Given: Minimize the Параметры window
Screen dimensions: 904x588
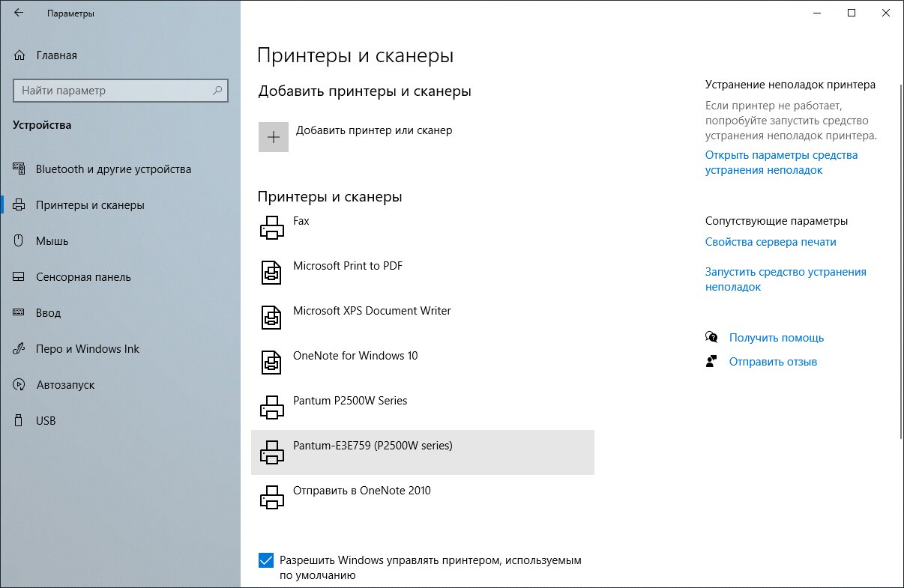Looking at the screenshot, I should coord(817,13).
